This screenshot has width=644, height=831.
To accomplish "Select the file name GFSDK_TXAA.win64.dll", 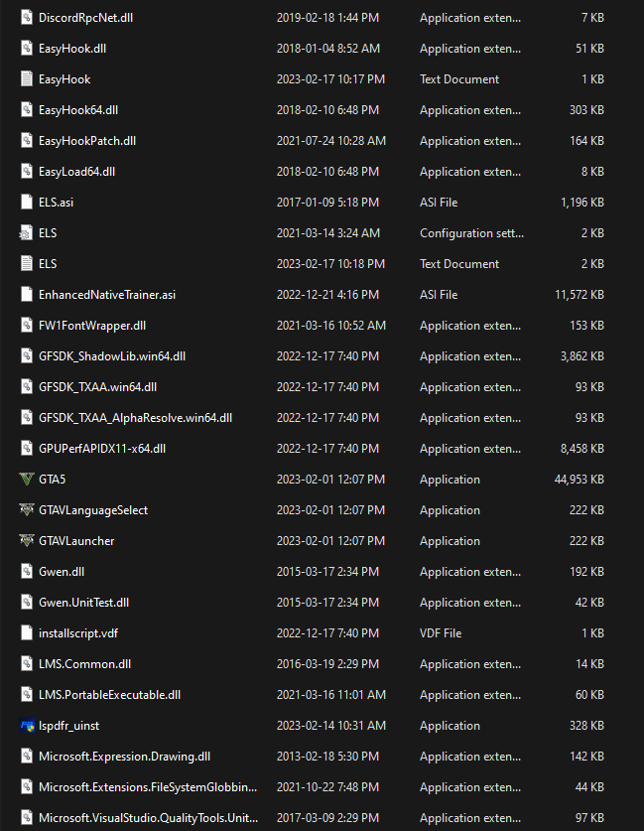I will click(x=98, y=386).
